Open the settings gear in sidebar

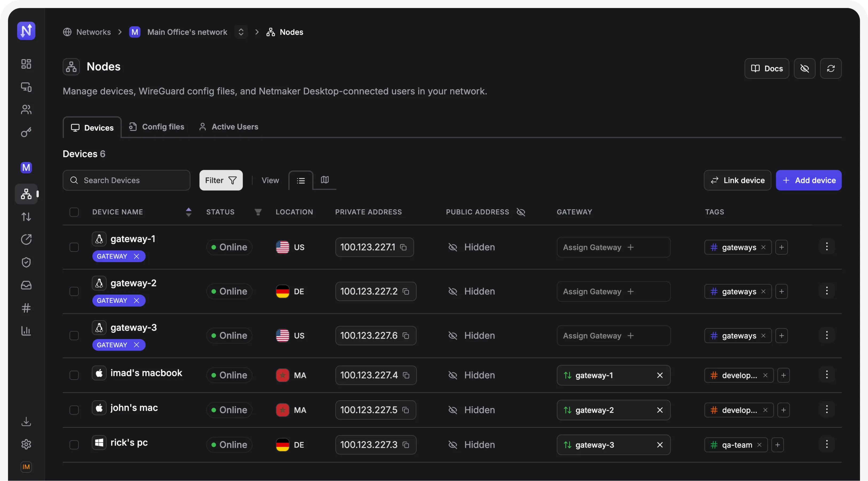26,444
